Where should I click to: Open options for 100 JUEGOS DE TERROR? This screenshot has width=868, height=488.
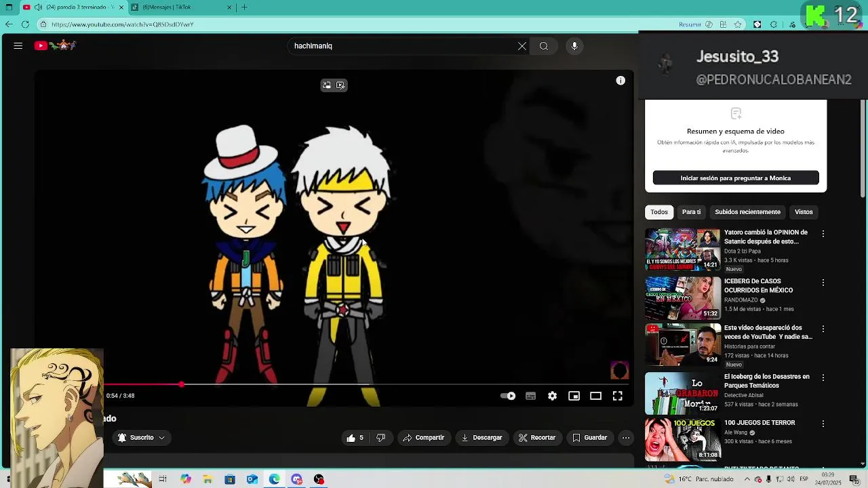pyautogui.click(x=823, y=424)
